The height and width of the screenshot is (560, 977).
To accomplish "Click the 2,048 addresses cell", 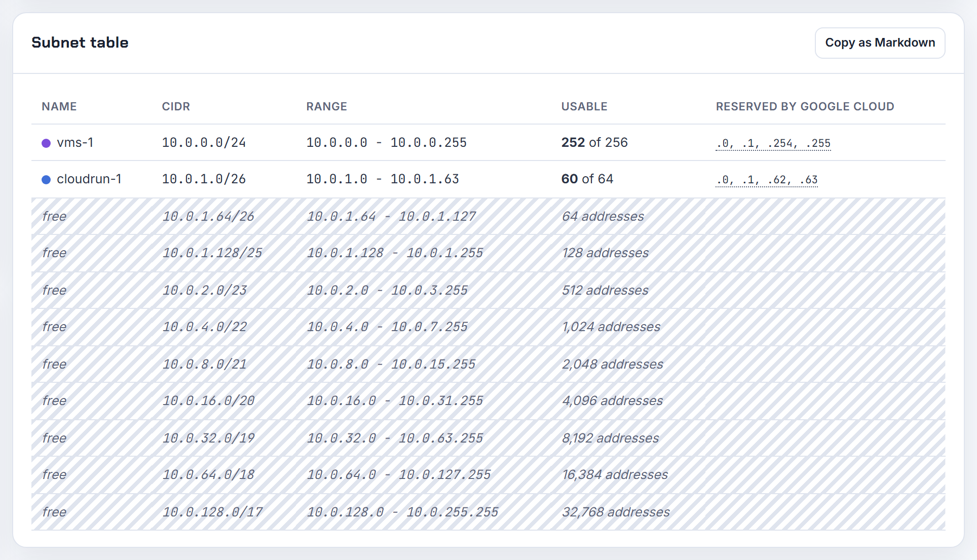I will (x=612, y=364).
